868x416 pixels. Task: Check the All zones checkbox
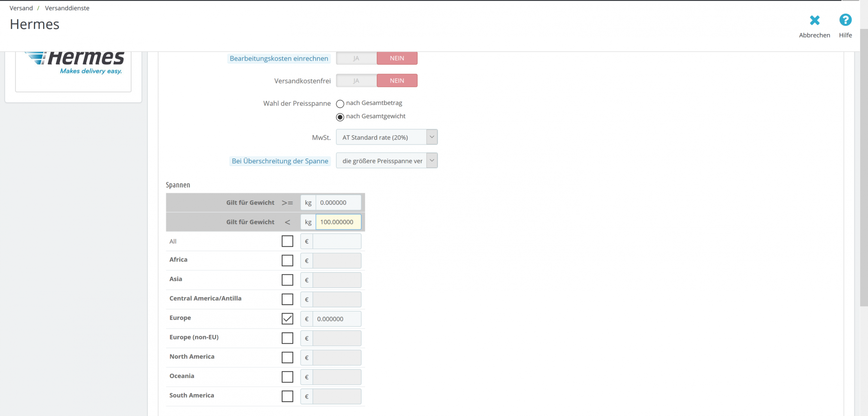(287, 241)
